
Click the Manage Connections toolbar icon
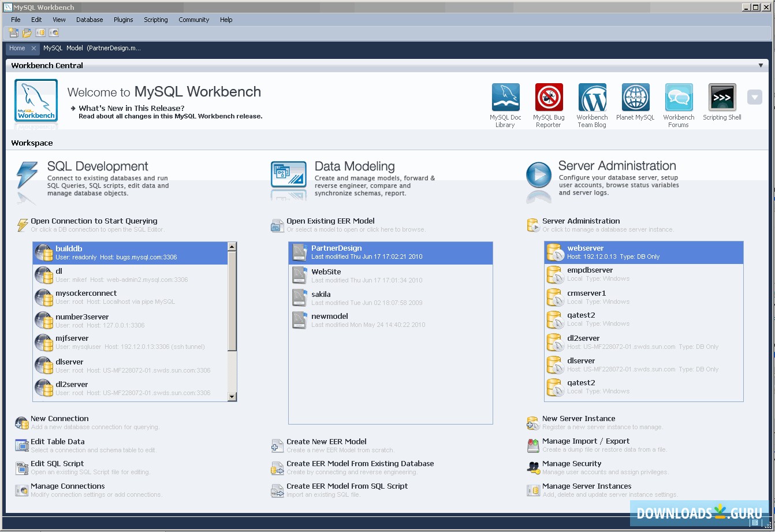point(54,33)
